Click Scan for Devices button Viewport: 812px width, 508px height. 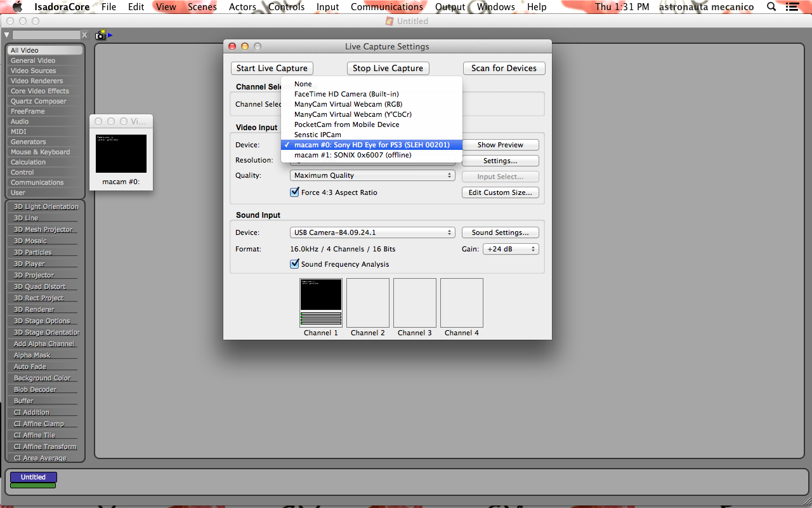[x=504, y=68]
